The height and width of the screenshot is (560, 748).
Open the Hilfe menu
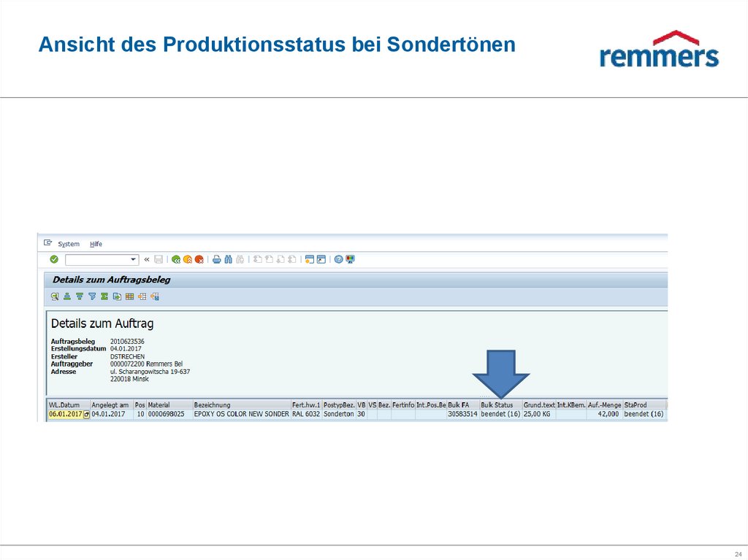pyautogui.click(x=96, y=244)
